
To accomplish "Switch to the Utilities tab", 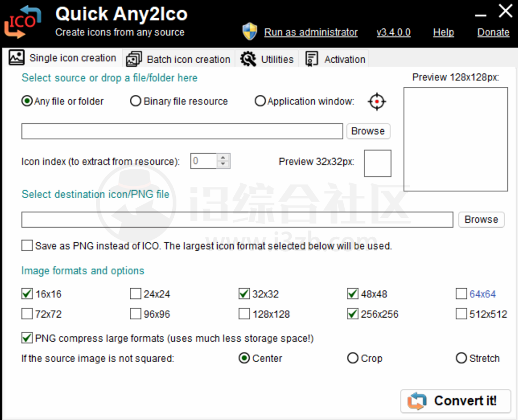I will point(267,59).
